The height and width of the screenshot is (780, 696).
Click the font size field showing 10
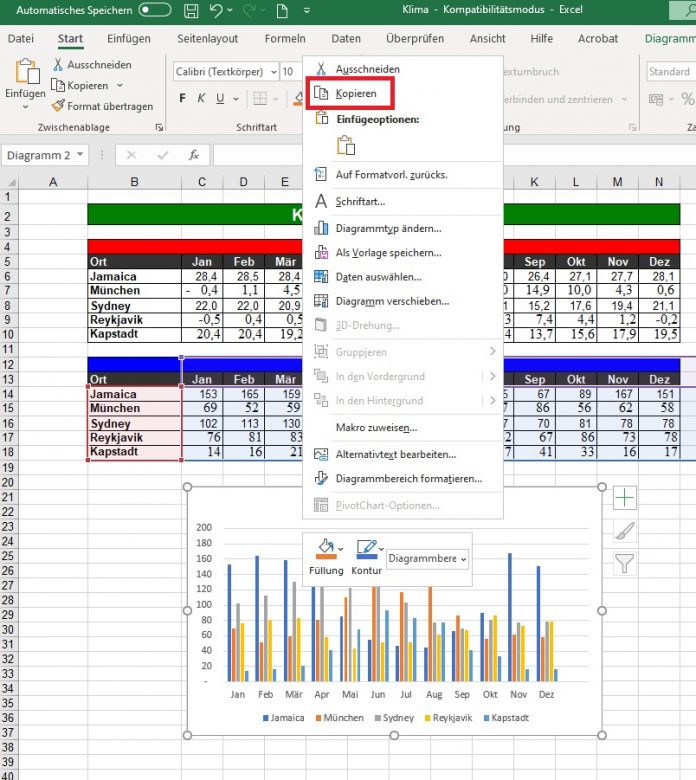(291, 72)
